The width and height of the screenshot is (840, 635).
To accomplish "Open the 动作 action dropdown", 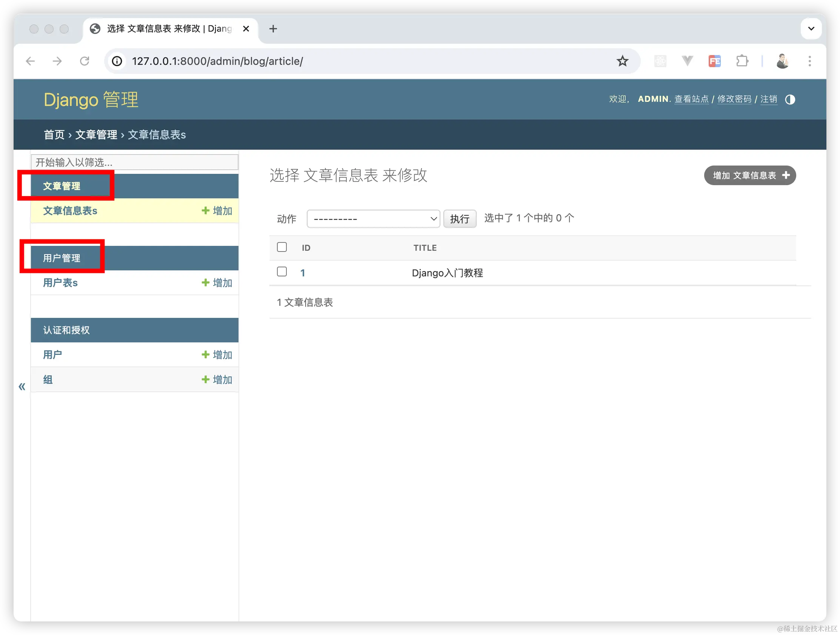I will 373,219.
